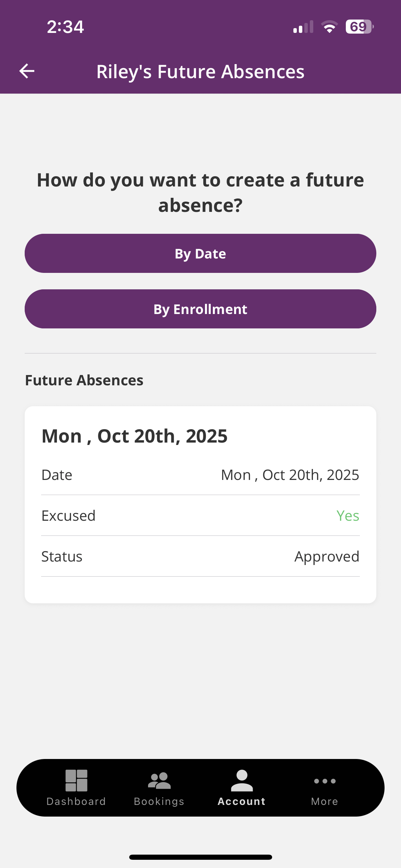Select the Account tab label
The height and width of the screenshot is (868, 401).
click(x=242, y=801)
